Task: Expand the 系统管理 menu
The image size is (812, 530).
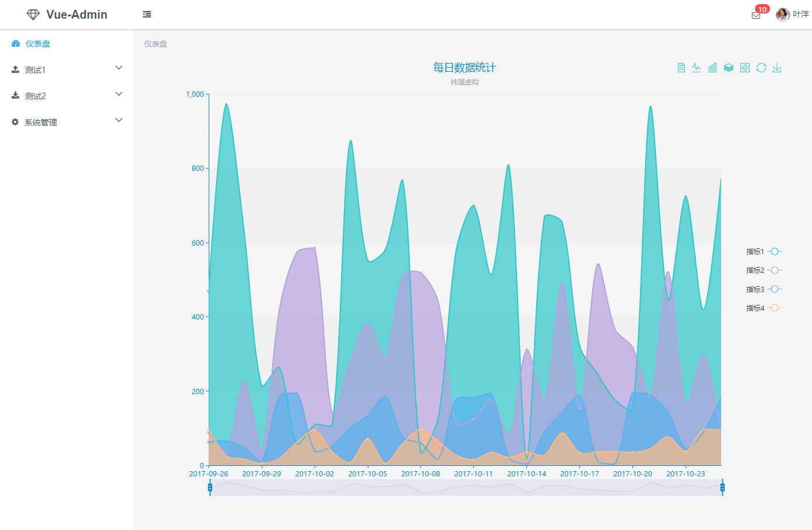Action: [67, 122]
